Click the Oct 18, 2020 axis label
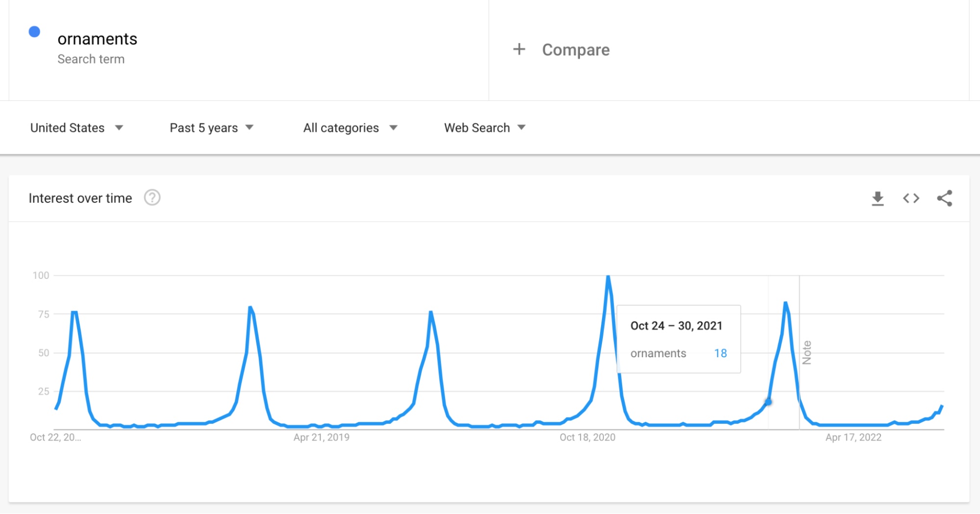Image resolution: width=980 pixels, height=514 pixels. tap(587, 437)
